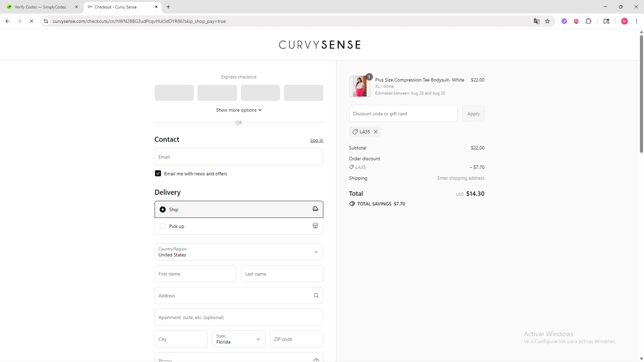Click the Apartment, suite, etc. field
644x362 pixels.
[x=239, y=317]
